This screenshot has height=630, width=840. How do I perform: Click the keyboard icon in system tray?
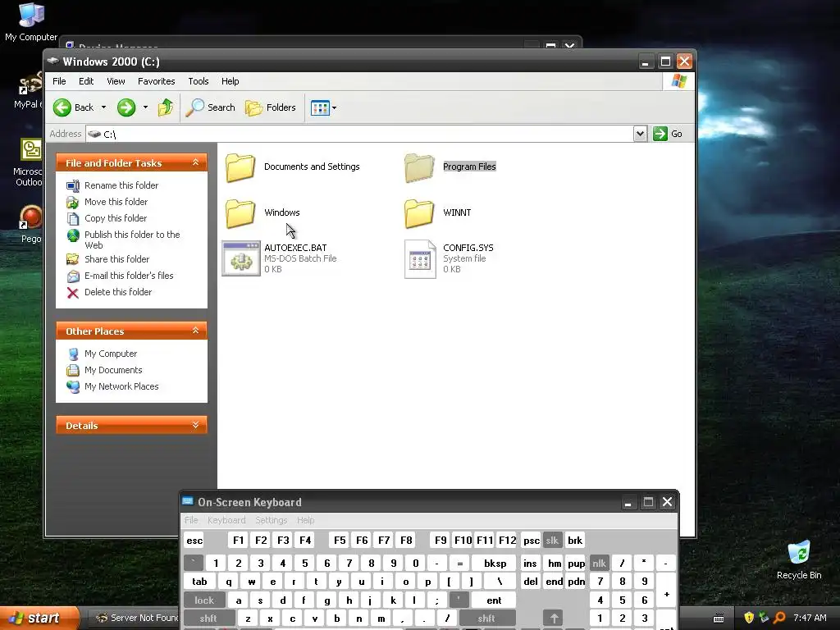coord(719,619)
